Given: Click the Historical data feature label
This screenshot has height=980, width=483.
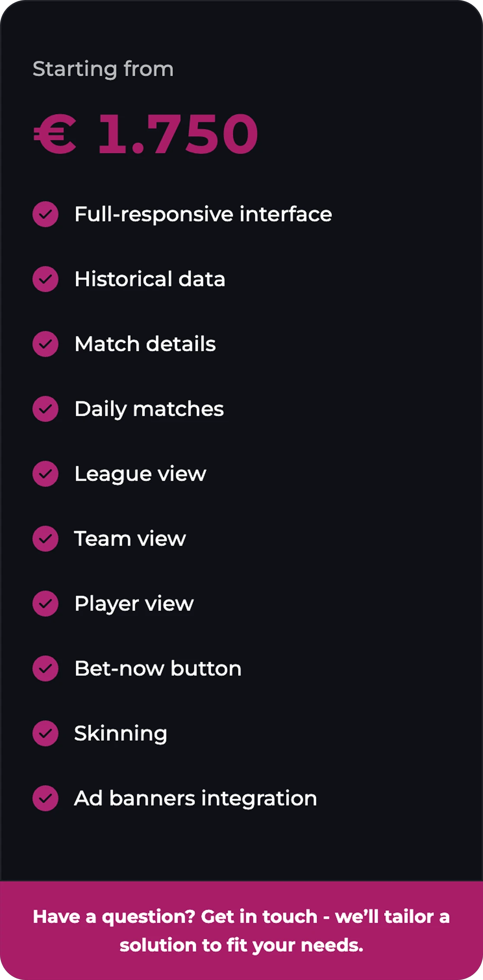Looking at the screenshot, I should pyautogui.click(x=150, y=279).
